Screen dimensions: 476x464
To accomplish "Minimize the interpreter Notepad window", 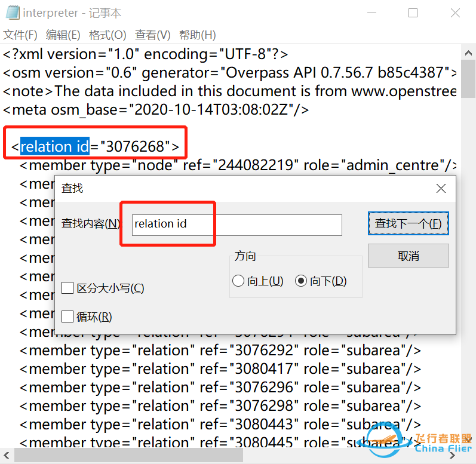I will pyautogui.click(x=371, y=13).
